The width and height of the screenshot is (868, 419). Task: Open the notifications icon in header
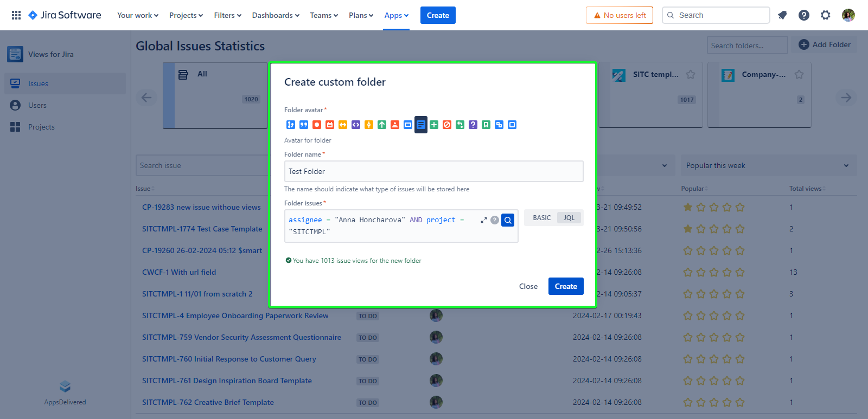(x=782, y=15)
